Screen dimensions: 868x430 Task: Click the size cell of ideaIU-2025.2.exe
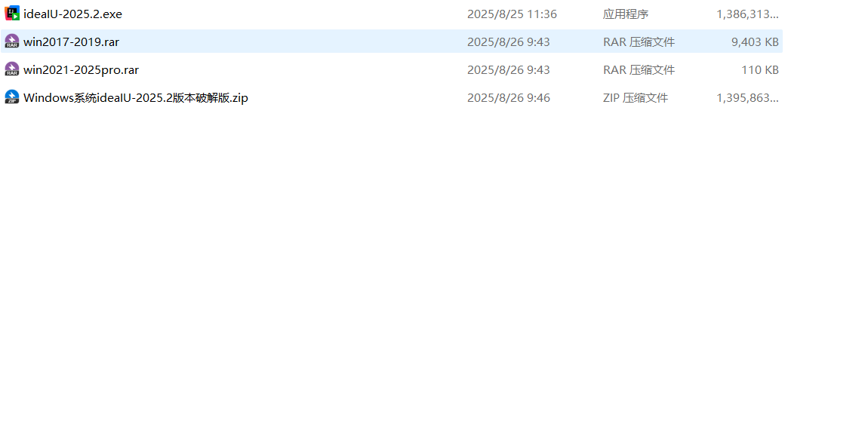pos(747,14)
